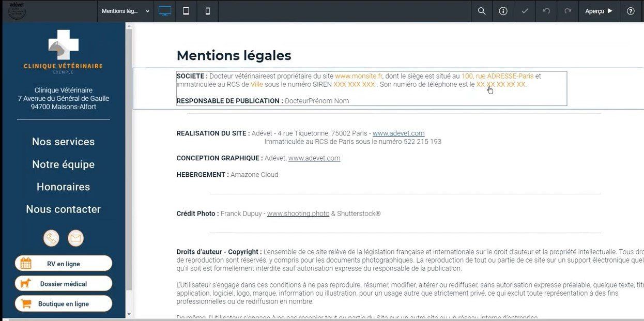Undo the last change
644x321 pixels.
[546, 11]
